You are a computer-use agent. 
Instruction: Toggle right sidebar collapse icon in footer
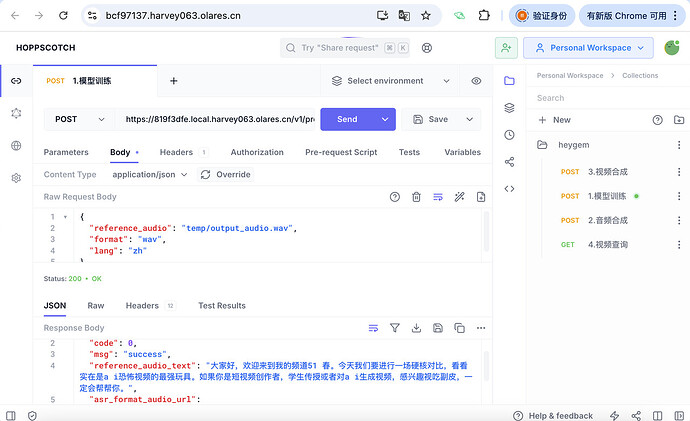tap(679, 416)
